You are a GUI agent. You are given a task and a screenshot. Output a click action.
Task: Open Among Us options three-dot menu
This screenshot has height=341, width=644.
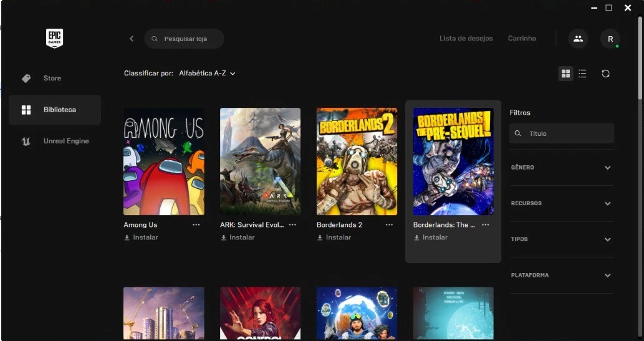pos(196,224)
